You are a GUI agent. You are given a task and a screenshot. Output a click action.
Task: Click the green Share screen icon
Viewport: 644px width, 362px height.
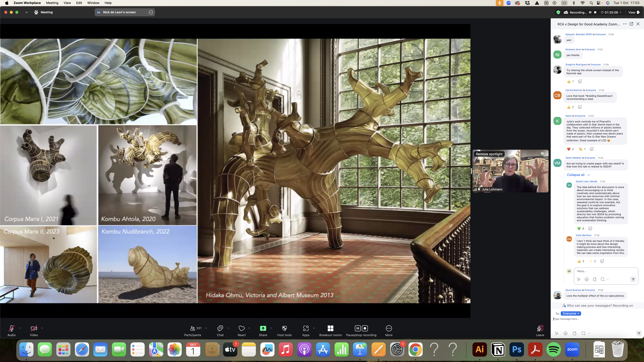[263, 328]
